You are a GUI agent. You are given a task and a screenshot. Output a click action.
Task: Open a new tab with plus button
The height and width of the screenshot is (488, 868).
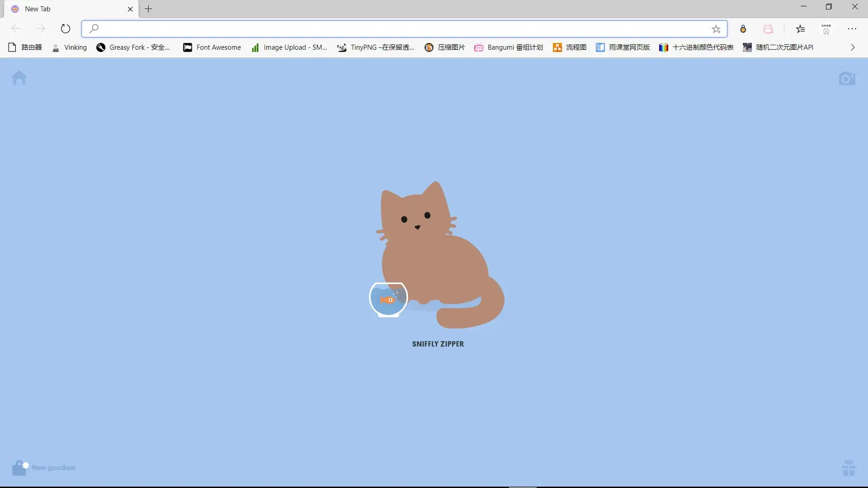(148, 9)
